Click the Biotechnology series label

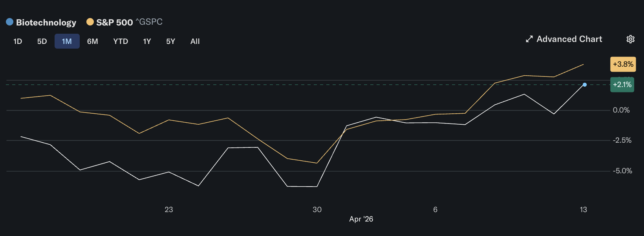pyautogui.click(x=46, y=22)
